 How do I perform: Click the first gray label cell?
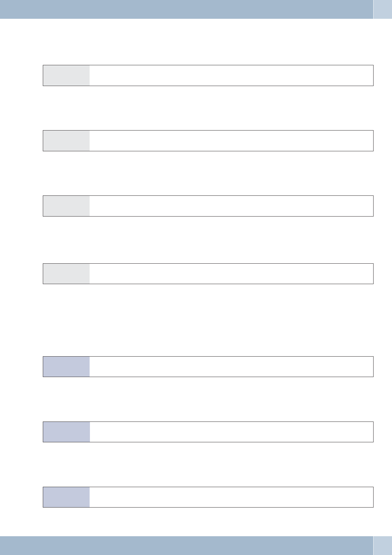coord(66,75)
